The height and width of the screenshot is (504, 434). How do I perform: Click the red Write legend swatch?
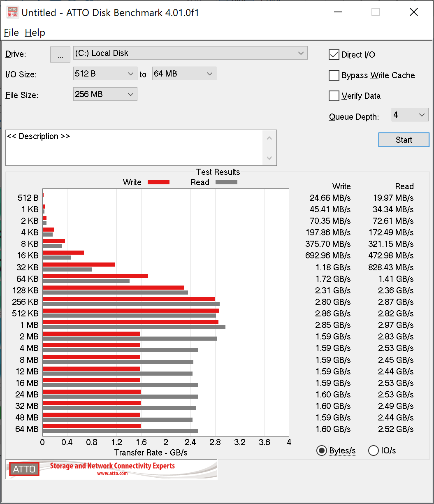tap(158, 182)
